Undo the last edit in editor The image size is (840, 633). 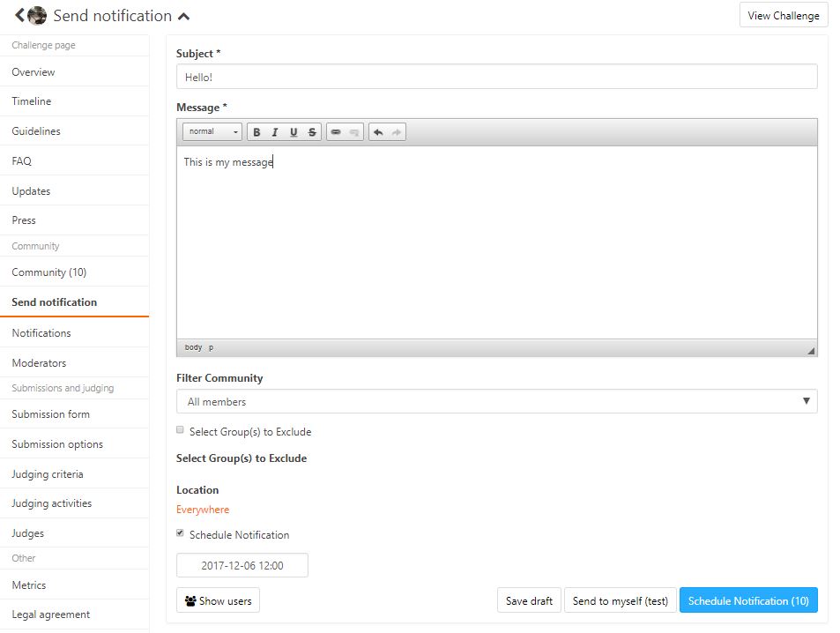[378, 132]
